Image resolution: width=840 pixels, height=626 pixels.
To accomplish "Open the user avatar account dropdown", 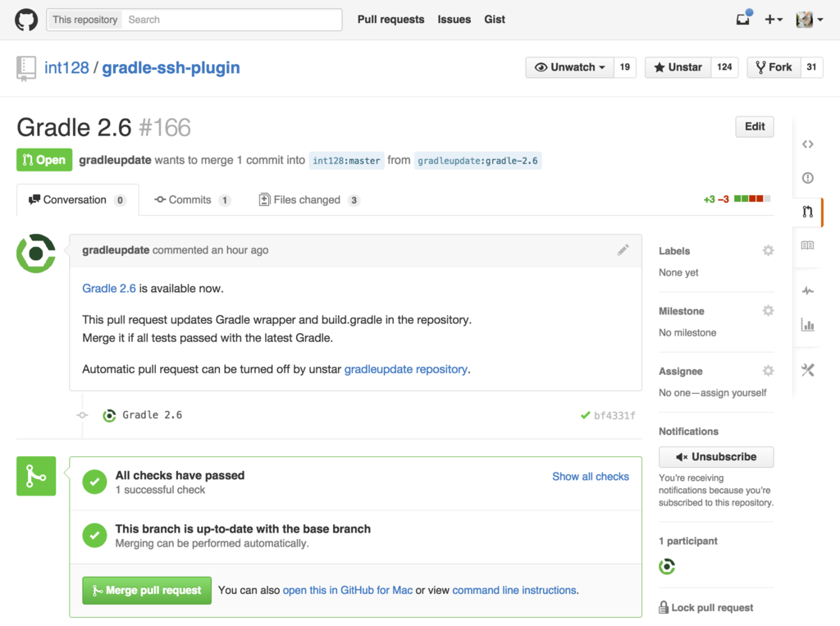I will pyautogui.click(x=810, y=20).
